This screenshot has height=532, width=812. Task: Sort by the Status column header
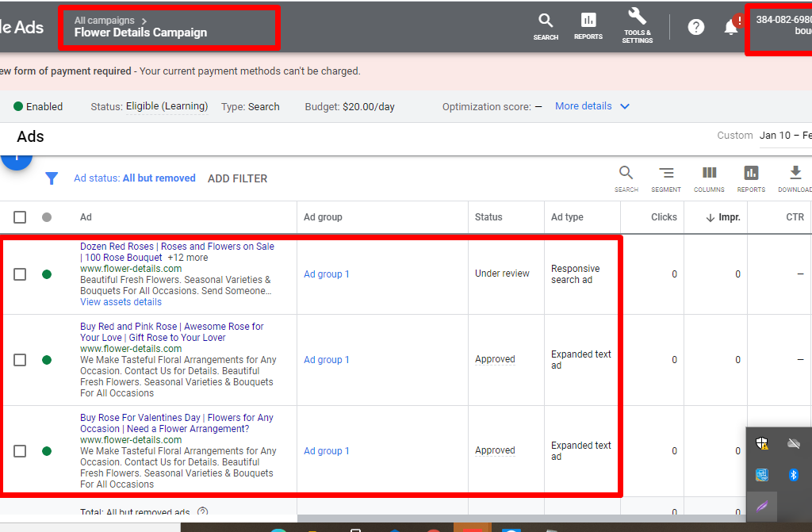point(488,217)
